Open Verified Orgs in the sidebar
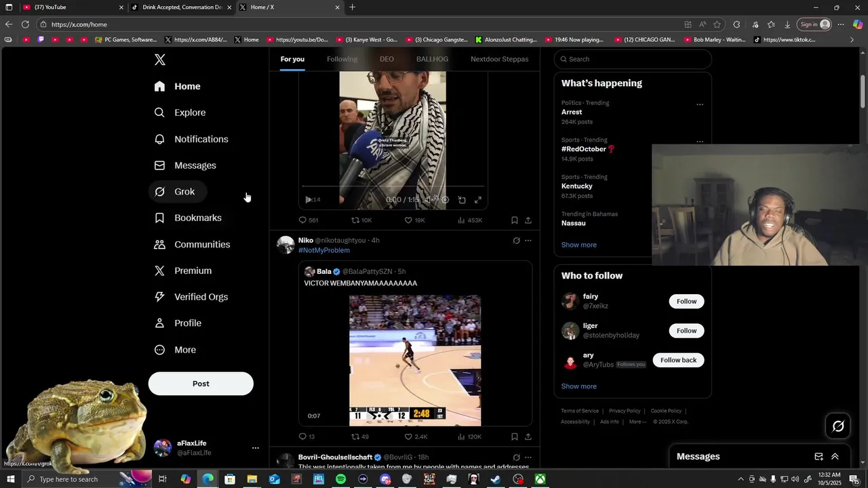The width and height of the screenshot is (868, 488). click(x=192, y=297)
